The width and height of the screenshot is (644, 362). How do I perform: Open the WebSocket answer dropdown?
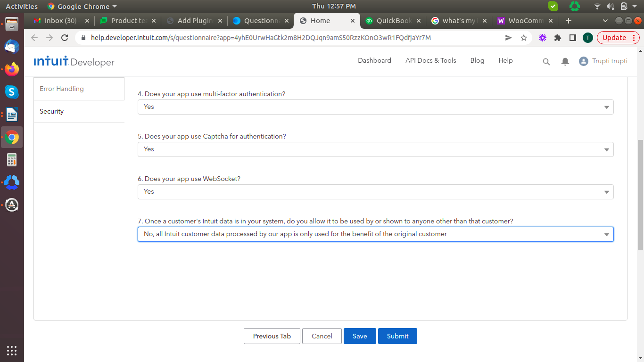pos(375,192)
